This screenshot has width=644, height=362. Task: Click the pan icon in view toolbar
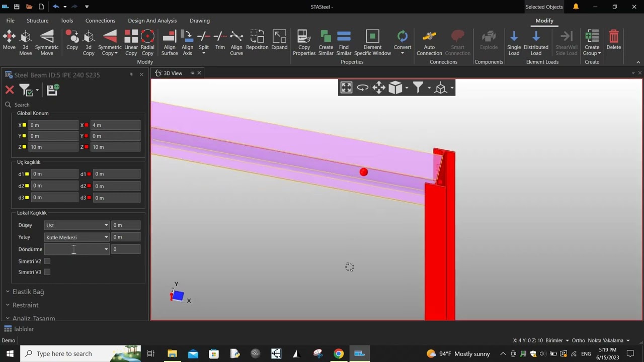pyautogui.click(x=379, y=87)
